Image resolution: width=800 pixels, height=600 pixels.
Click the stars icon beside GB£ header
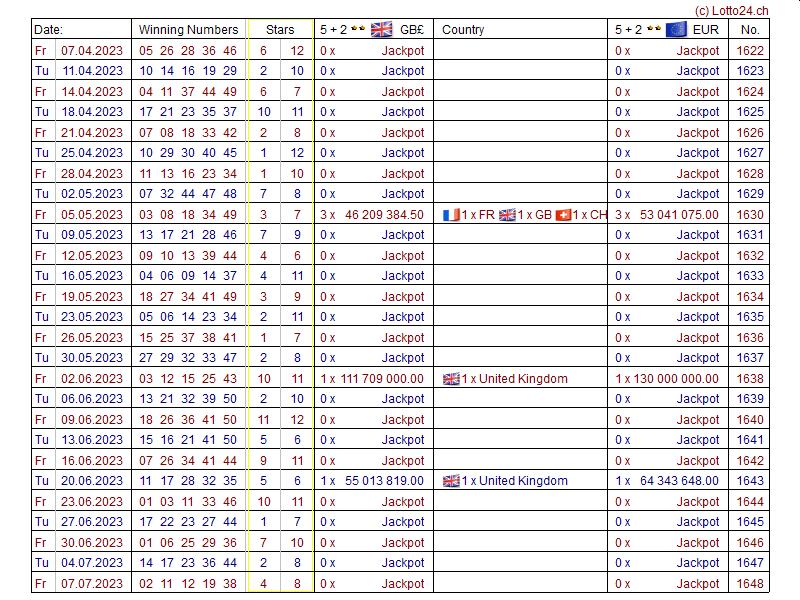[358, 29]
